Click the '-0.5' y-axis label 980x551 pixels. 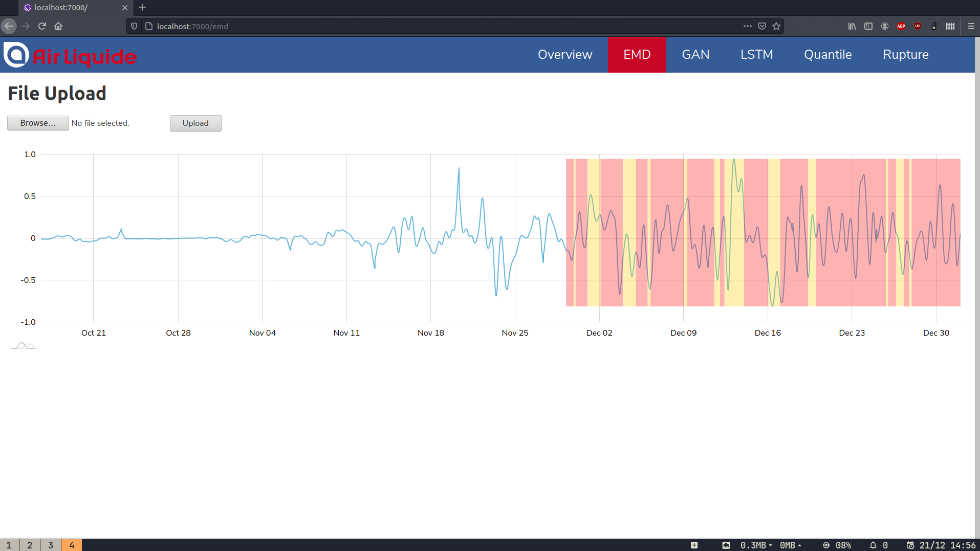coord(28,280)
